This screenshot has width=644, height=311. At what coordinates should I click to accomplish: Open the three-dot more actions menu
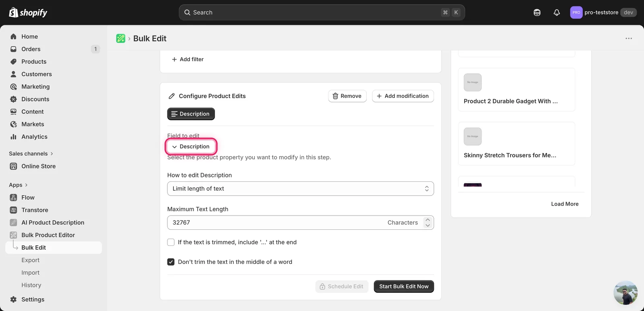(x=629, y=38)
